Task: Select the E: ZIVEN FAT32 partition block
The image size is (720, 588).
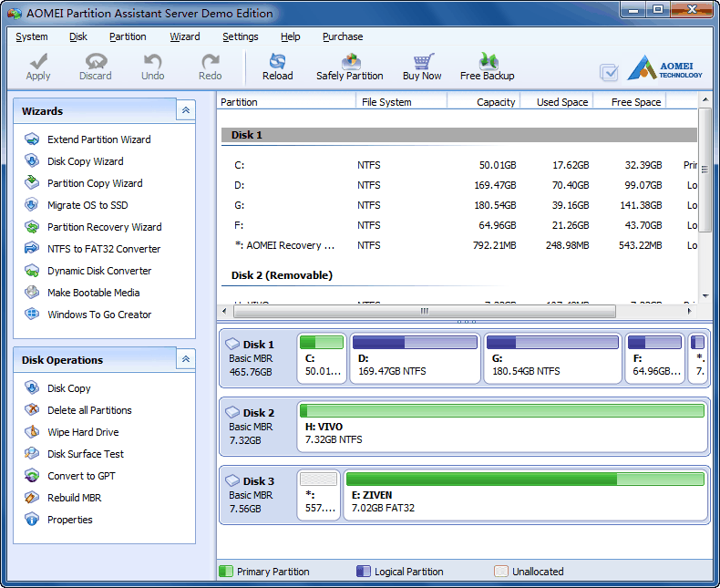Action: (526, 495)
